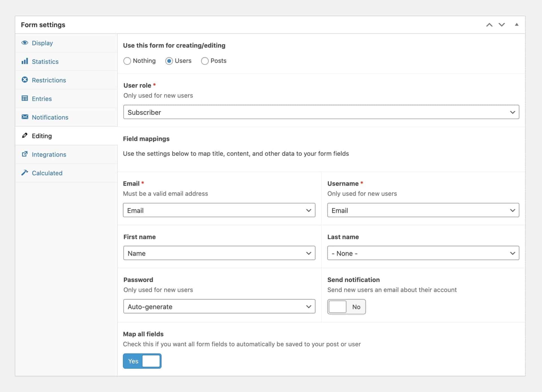Click the Notifications envelope icon
The width and height of the screenshot is (542, 392).
(x=25, y=117)
